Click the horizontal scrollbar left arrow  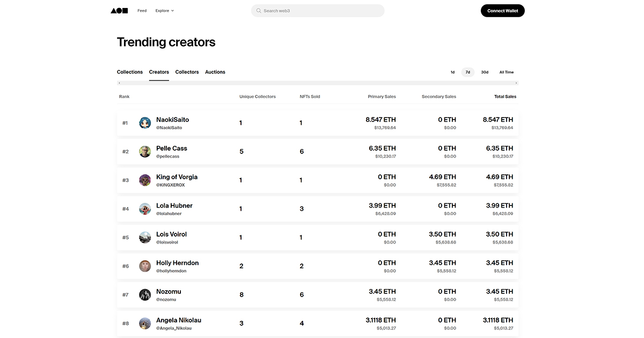(x=119, y=83)
